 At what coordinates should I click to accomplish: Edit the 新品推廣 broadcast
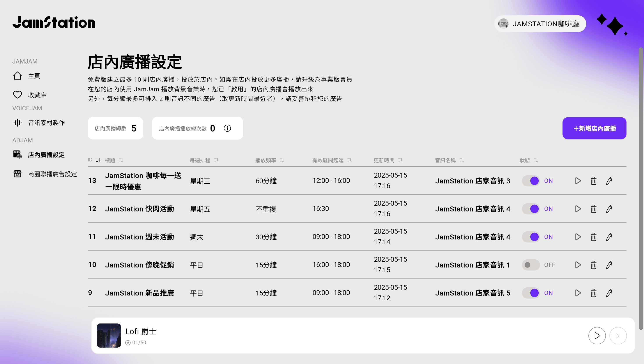609,293
